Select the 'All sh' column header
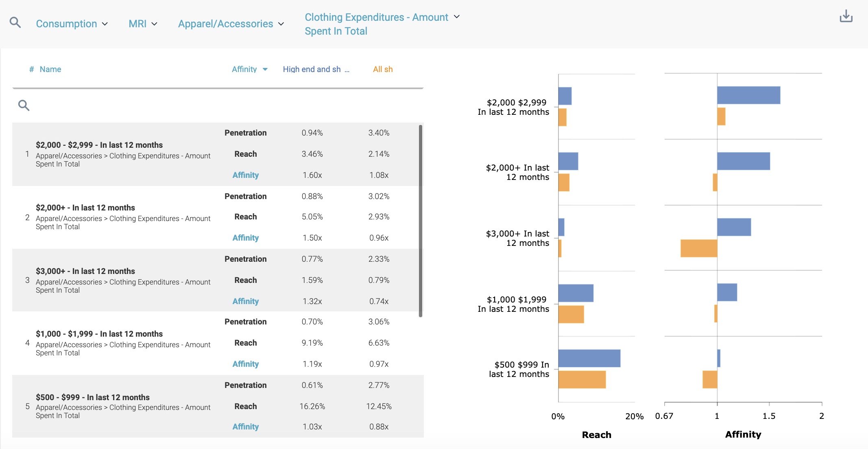The height and width of the screenshot is (449, 868). [x=383, y=70]
